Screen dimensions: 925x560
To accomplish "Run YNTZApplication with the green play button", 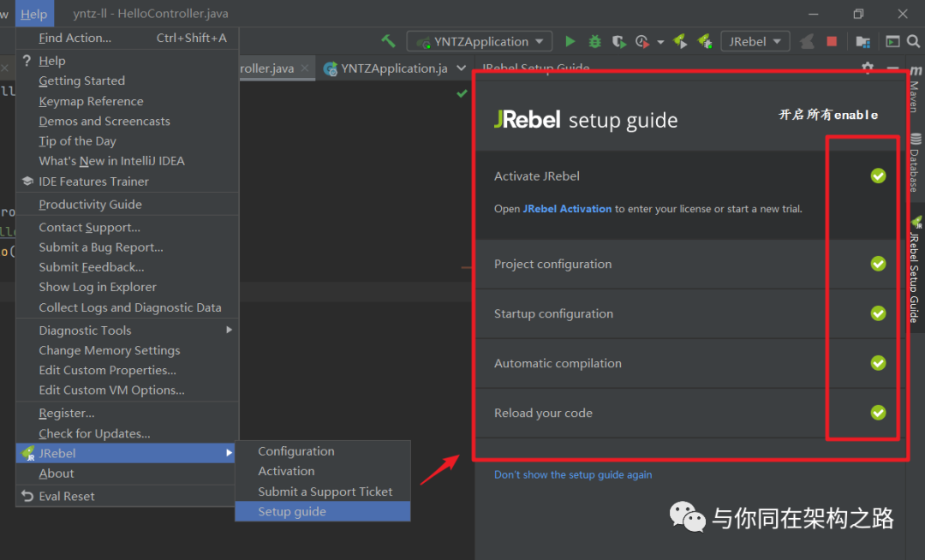I will pos(570,41).
